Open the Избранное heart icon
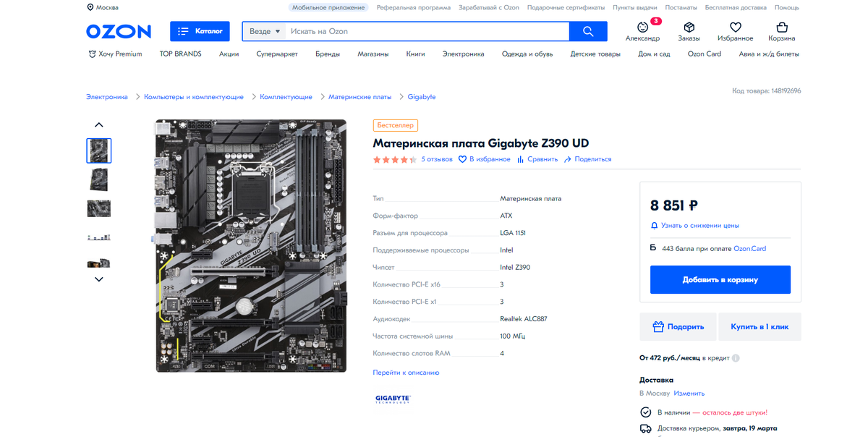Image resolution: width=868 pixels, height=437 pixels. tap(735, 27)
